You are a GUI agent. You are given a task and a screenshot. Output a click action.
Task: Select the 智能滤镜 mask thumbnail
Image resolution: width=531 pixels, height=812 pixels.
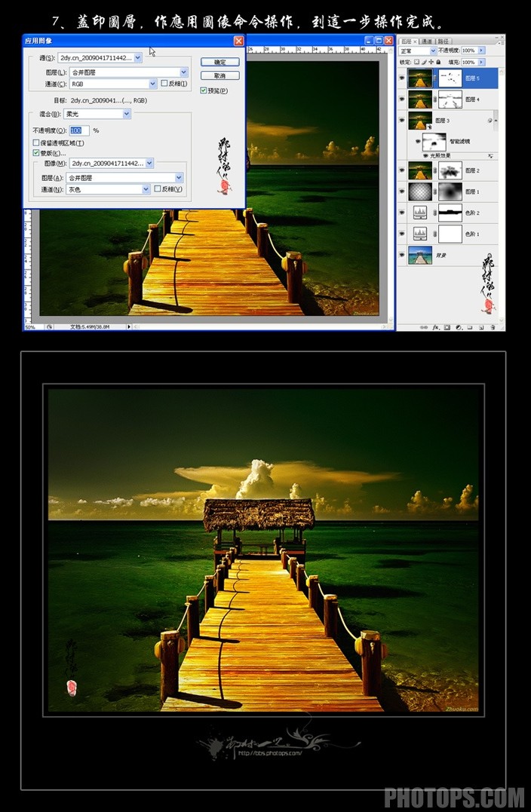pos(434,142)
